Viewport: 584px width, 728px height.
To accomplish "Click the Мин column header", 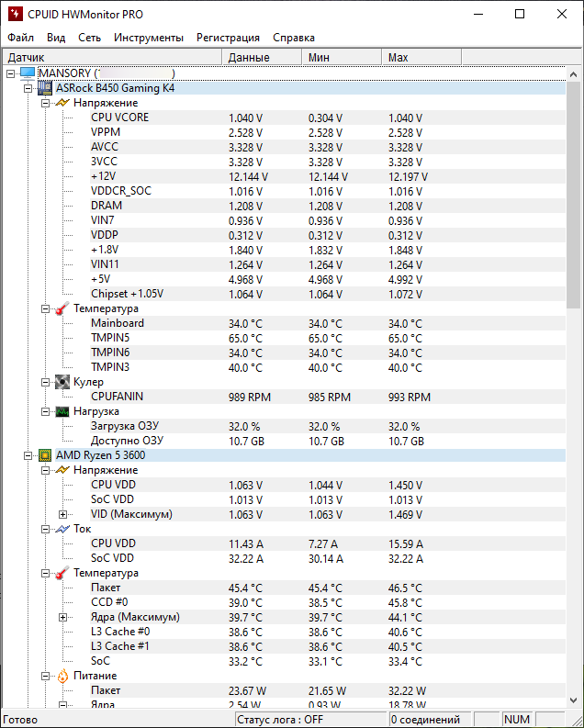I will point(342,57).
